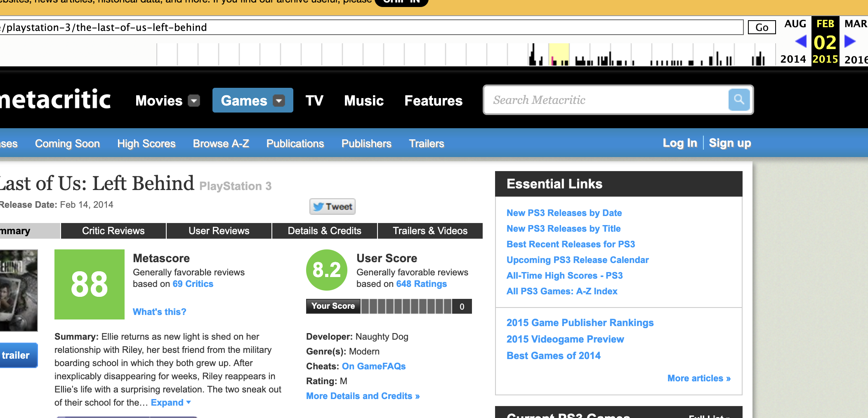
Task: Click the What's this? link
Action: coord(160,312)
